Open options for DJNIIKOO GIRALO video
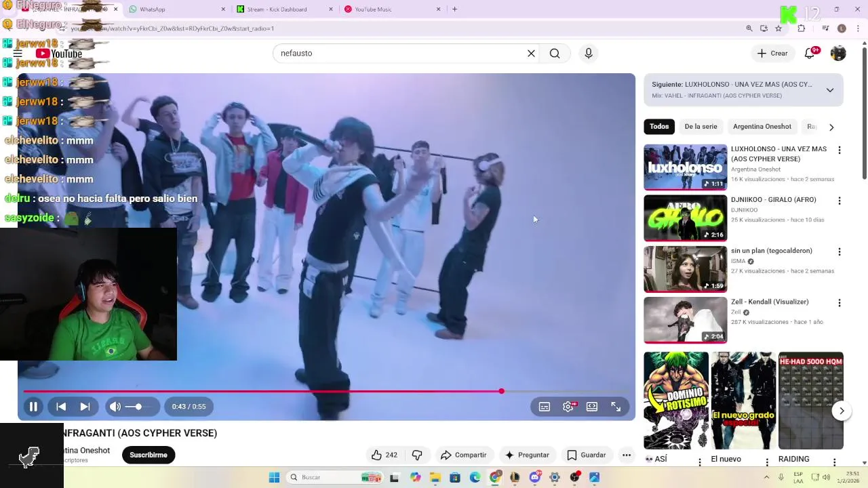868x488 pixels. 840,201
